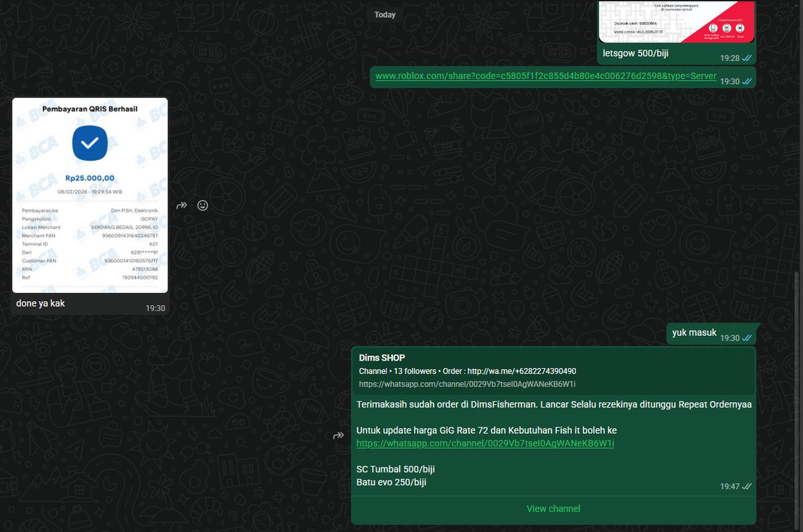Click the 'Batu evo 250/biji' line
Image resolution: width=803 pixels, height=532 pixels.
pos(391,482)
